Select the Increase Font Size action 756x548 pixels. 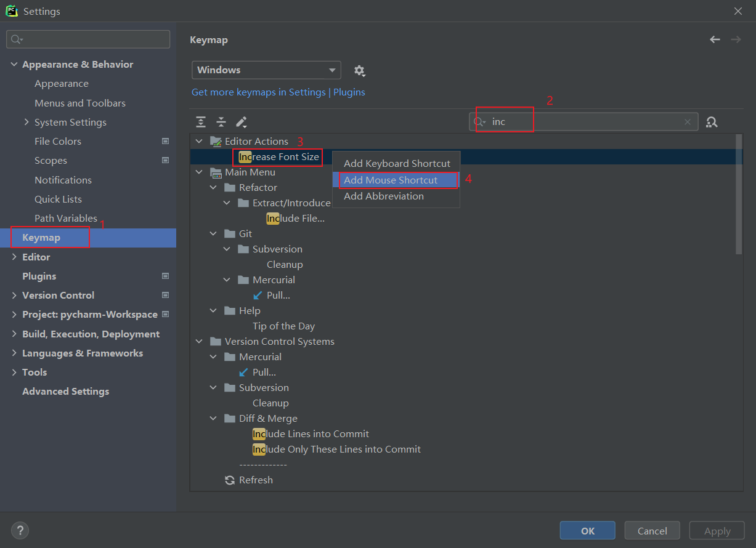279,157
